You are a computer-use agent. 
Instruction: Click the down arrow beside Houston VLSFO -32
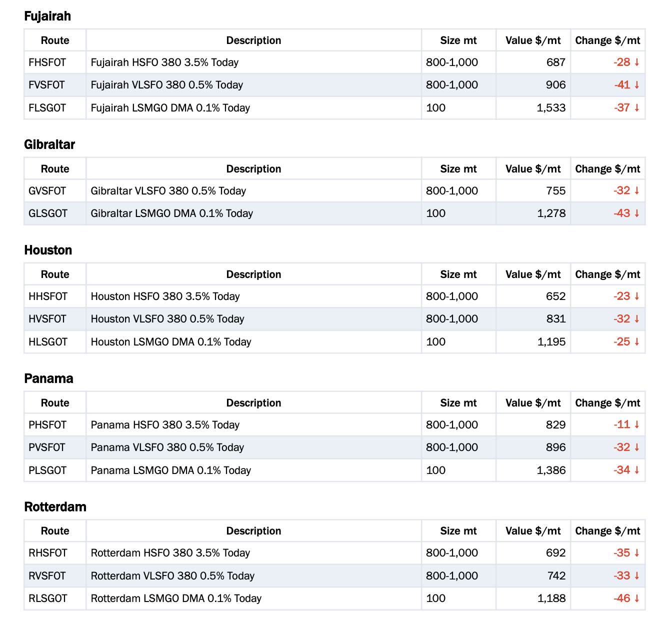[637, 319]
